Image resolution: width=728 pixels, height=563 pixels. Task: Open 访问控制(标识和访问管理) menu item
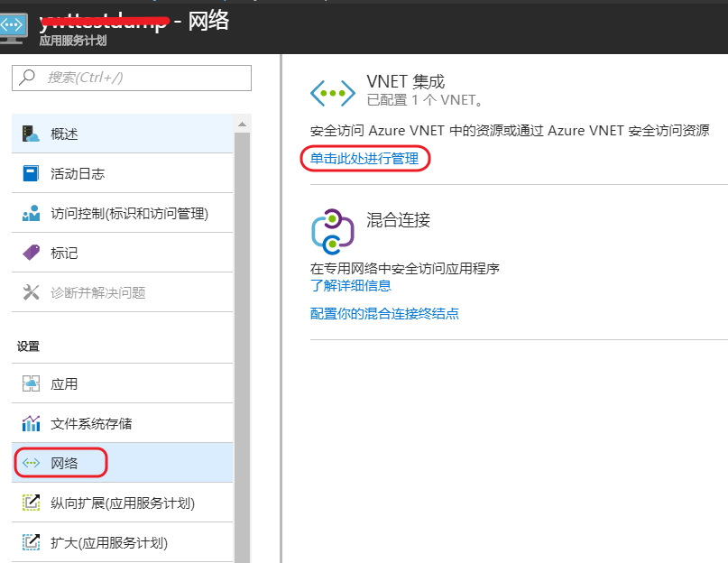click(129, 214)
